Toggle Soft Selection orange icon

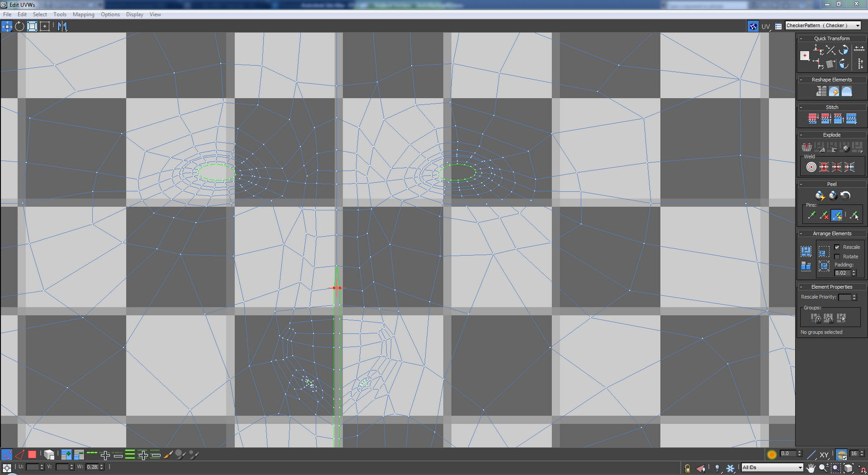point(772,454)
